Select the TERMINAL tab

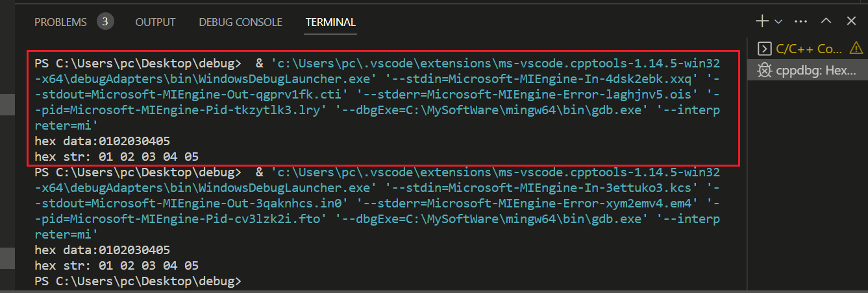330,22
